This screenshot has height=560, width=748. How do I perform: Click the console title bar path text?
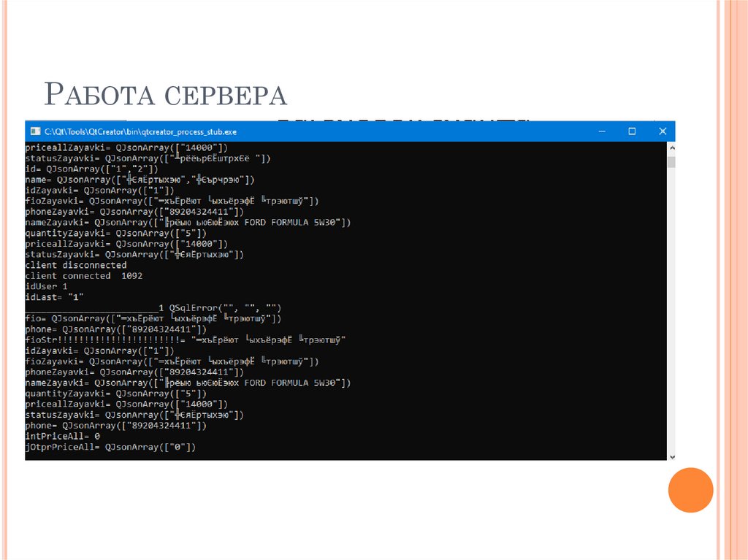[x=140, y=132]
